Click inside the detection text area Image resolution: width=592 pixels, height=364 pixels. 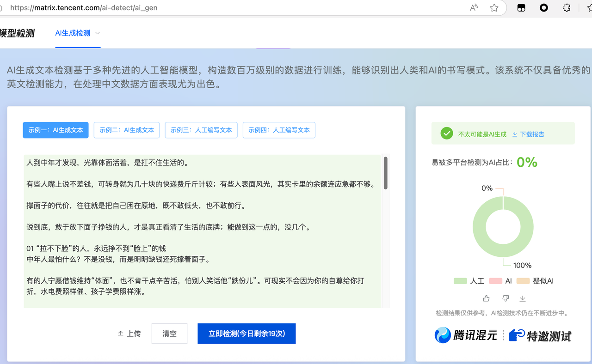point(202,231)
